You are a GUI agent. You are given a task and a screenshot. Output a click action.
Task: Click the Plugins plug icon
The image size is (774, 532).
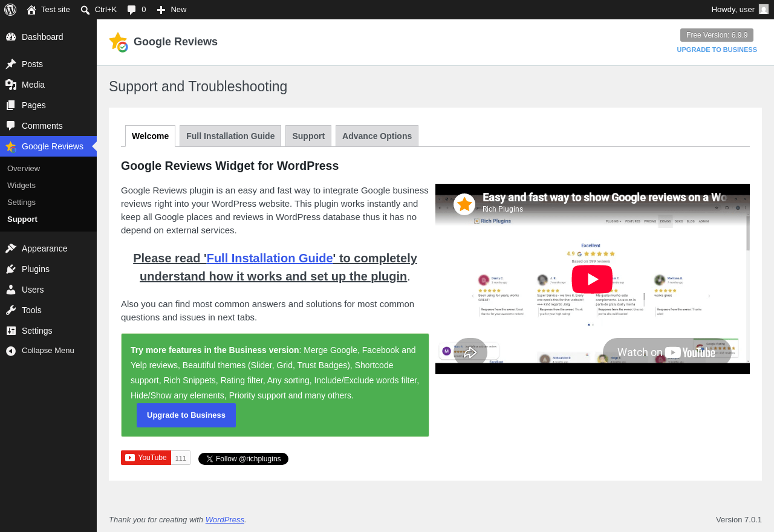pyautogui.click(x=11, y=269)
